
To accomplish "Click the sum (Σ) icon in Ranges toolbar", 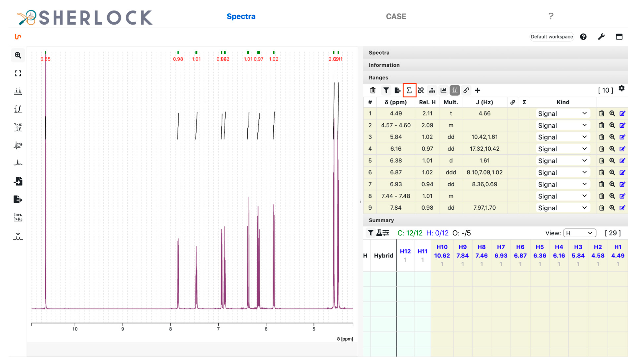I will pyautogui.click(x=409, y=90).
